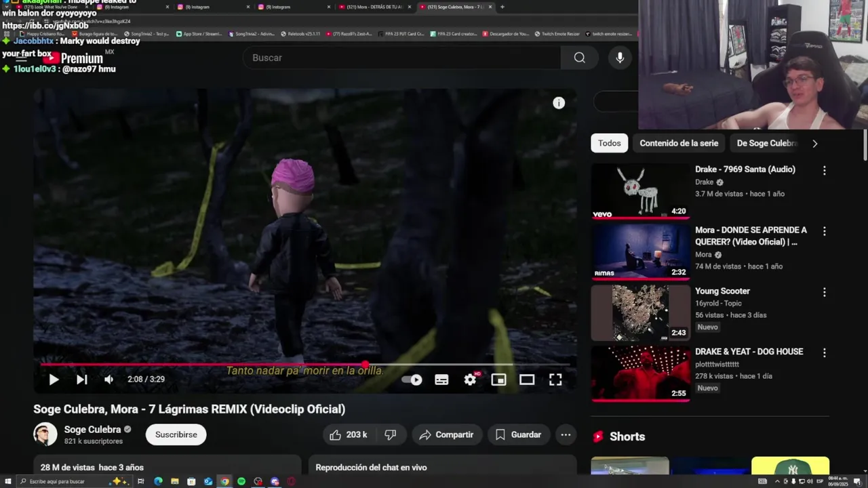Select Contenido de la serie chip
This screenshot has height=488, width=868.
(679, 143)
